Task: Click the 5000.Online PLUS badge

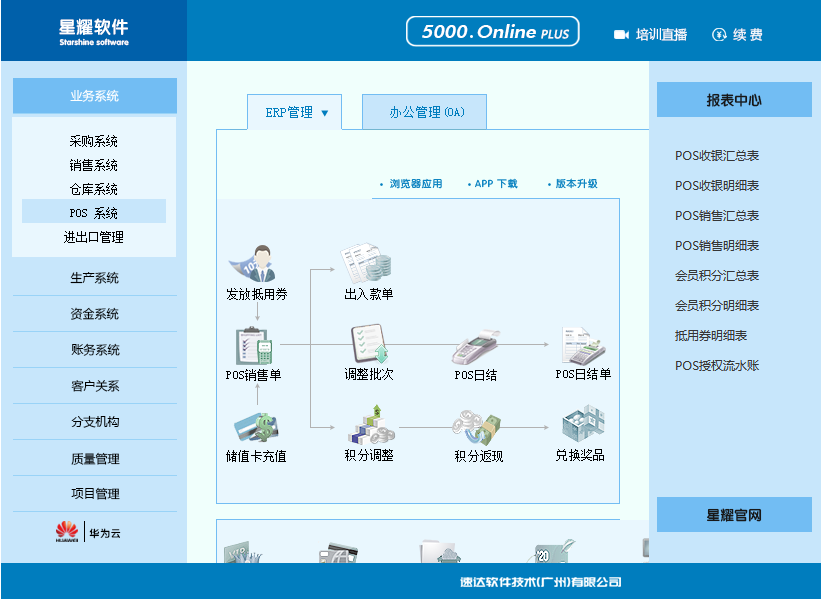Action: point(492,31)
